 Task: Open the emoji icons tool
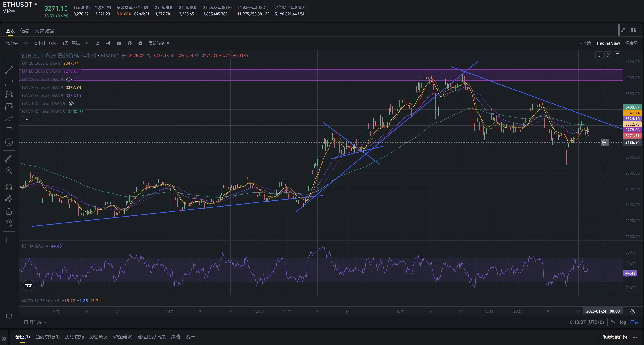tap(9, 143)
